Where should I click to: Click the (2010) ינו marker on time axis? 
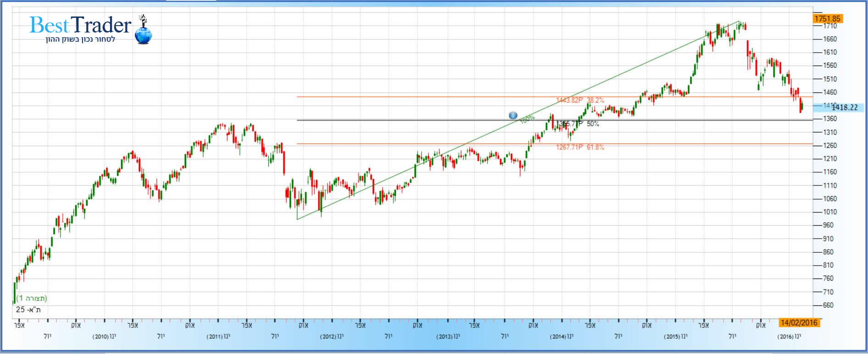(x=104, y=337)
